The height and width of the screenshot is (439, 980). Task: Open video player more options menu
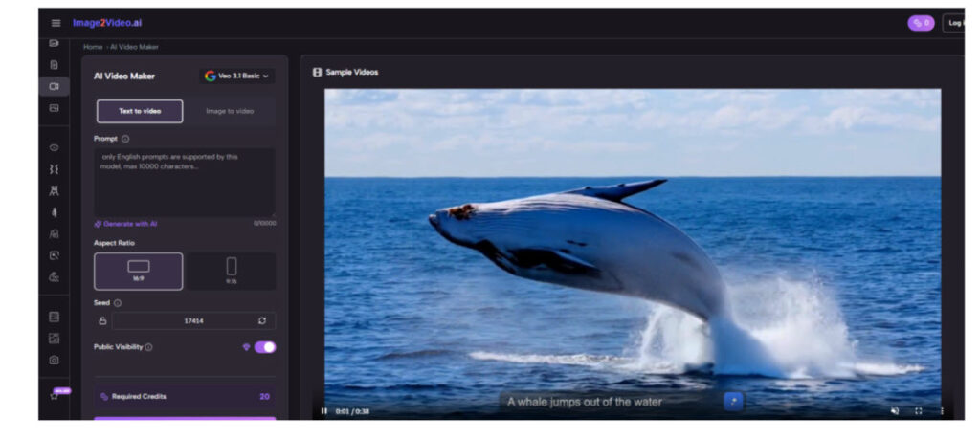(941, 411)
